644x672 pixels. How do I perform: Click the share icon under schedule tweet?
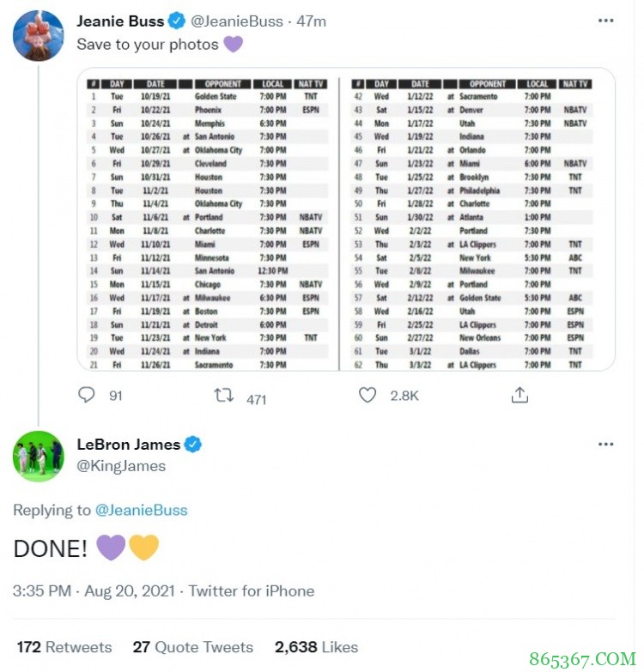click(519, 395)
